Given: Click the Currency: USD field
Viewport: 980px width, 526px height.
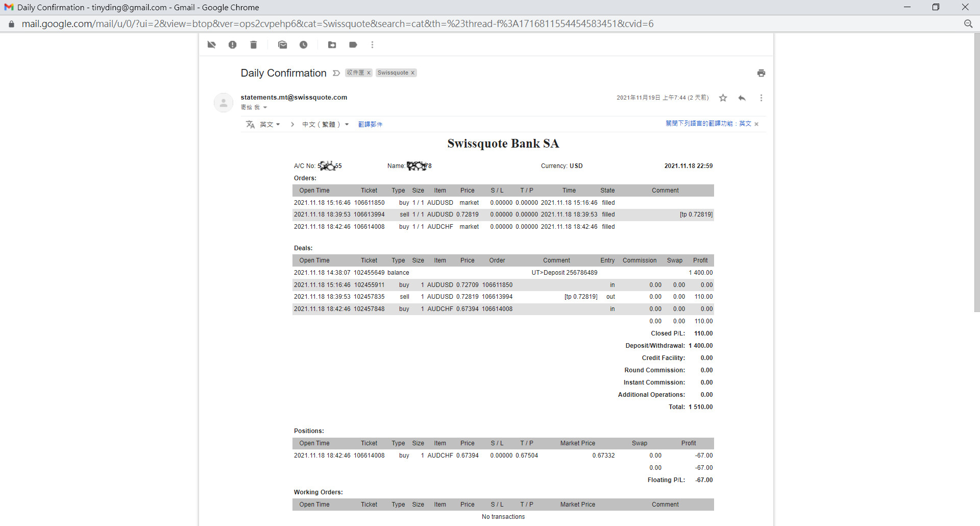Looking at the screenshot, I should [562, 166].
